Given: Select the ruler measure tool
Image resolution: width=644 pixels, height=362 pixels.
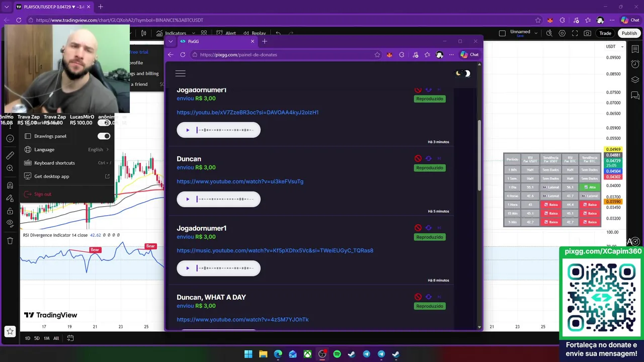Looking at the screenshot, I should point(10,155).
